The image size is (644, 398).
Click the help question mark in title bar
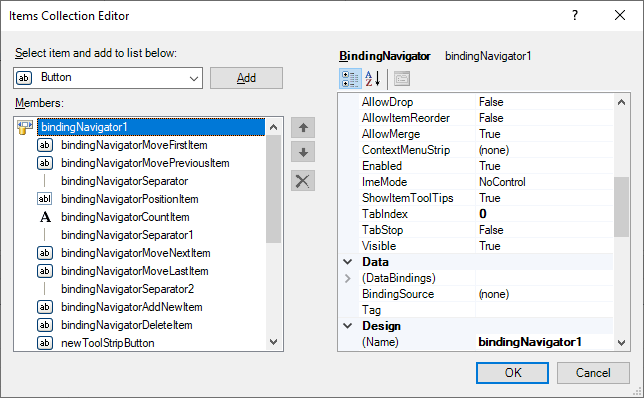click(x=575, y=16)
